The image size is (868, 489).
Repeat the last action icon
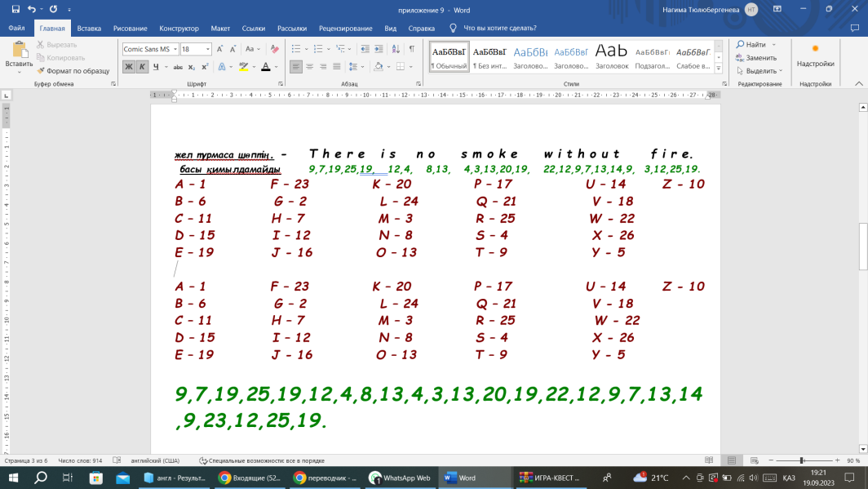click(x=53, y=10)
